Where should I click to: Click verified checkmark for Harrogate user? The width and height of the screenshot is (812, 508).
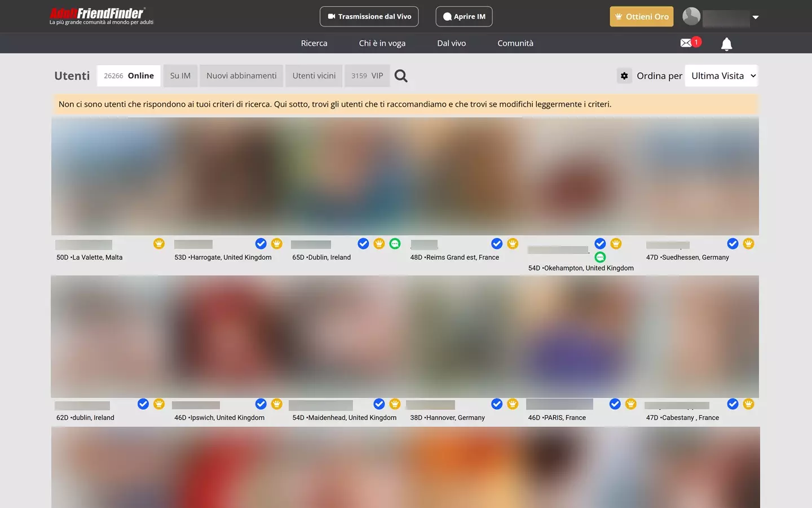click(x=261, y=243)
